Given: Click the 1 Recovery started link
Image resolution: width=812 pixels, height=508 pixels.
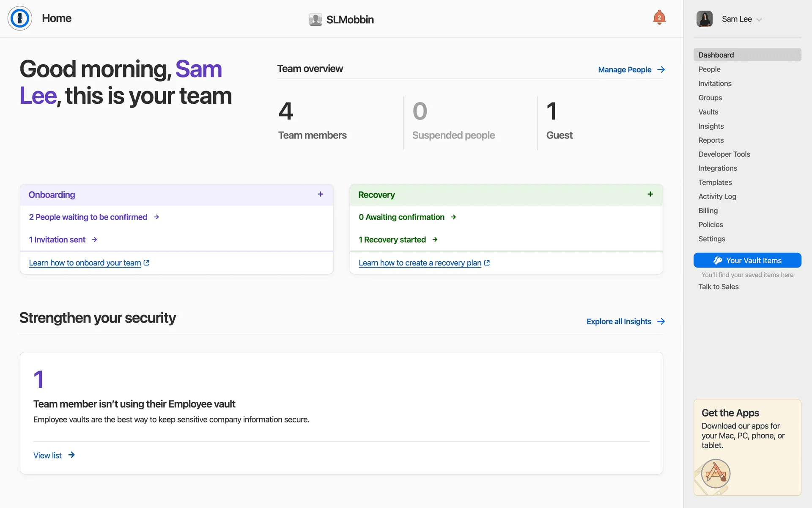Looking at the screenshot, I should click(x=392, y=240).
